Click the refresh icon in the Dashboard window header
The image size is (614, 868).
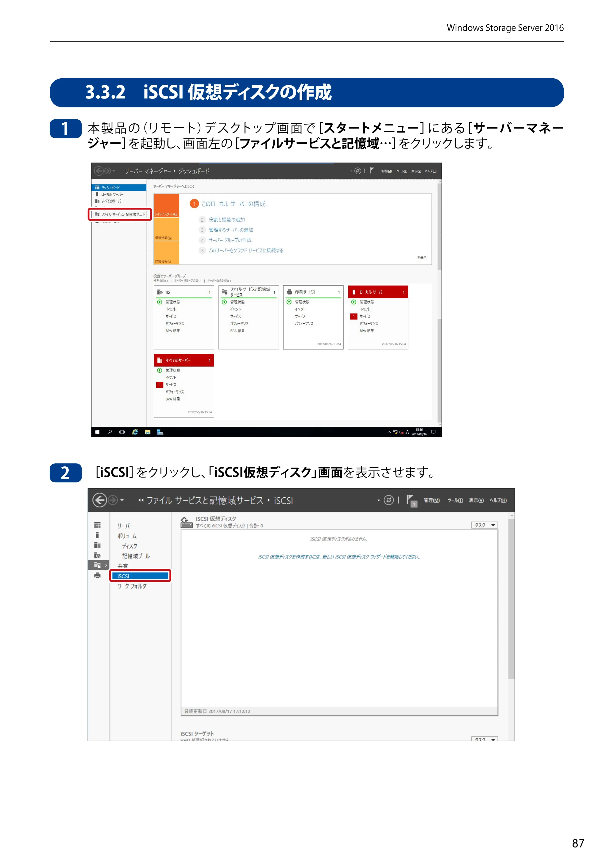click(358, 171)
